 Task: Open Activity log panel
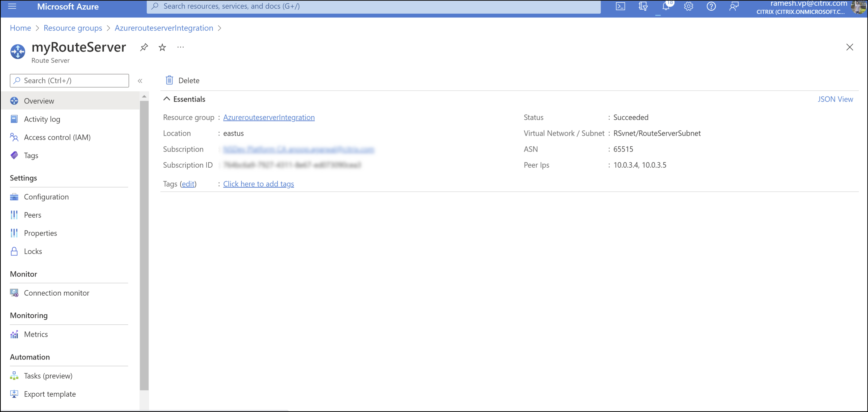click(42, 118)
